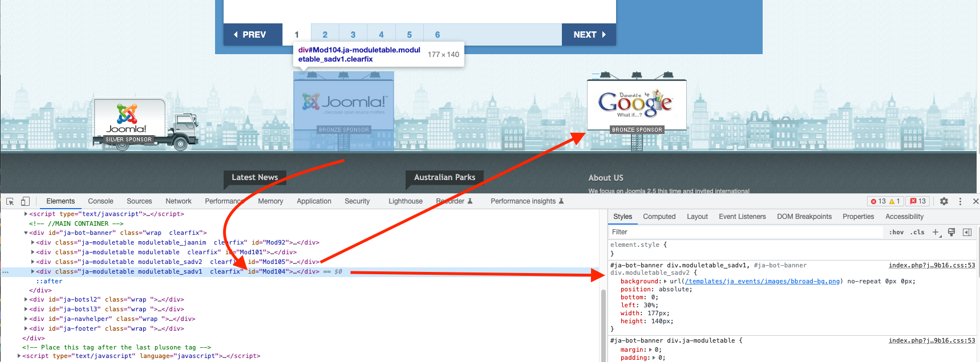Click the Joomla Silver Sponsor truck image
Image resolution: width=980 pixels, height=362 pixels.
(145, 124)
